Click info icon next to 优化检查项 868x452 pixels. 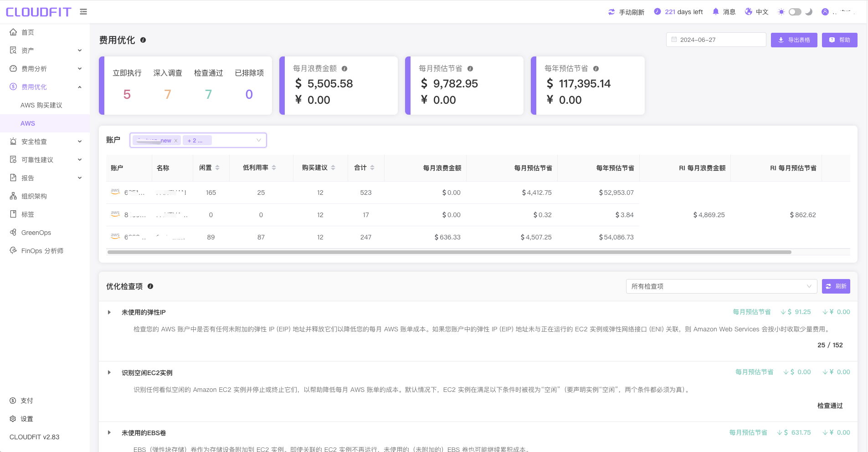[150, 286]
